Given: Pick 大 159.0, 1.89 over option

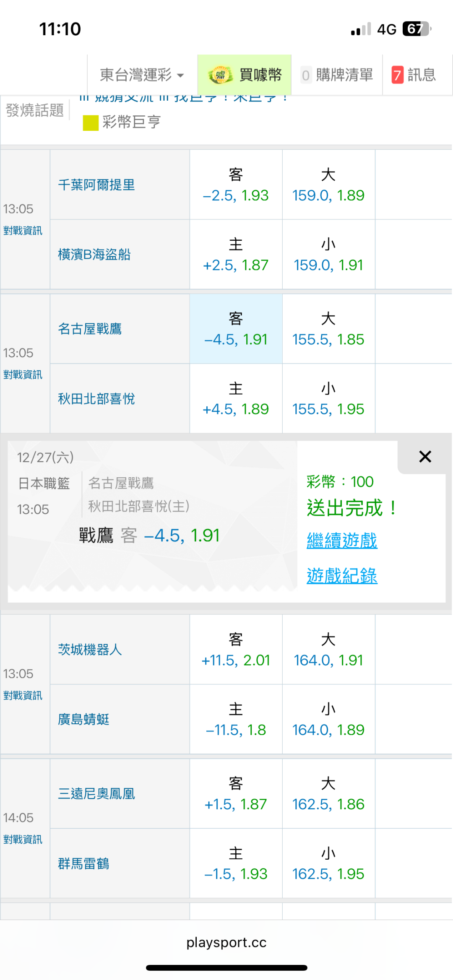Looking at the screenshot, I should point(328,185).
